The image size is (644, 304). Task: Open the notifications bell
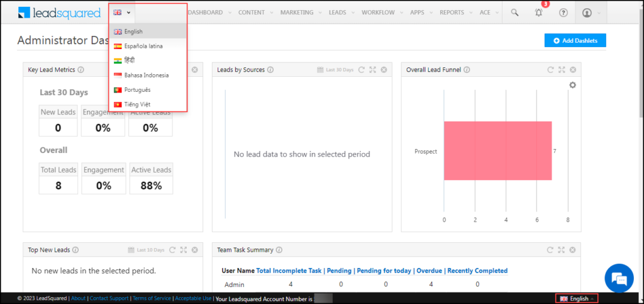pos(538,13)
